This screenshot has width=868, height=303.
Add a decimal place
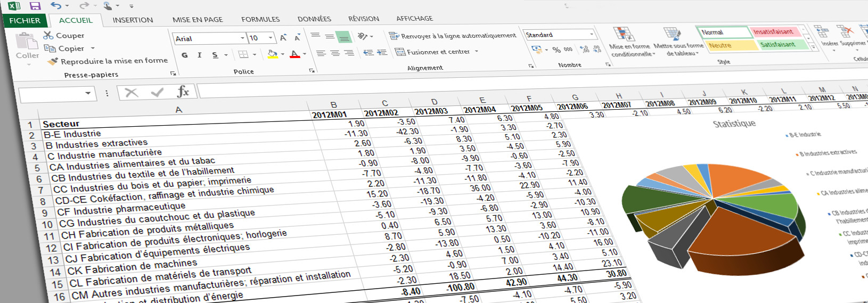pos(585,49)
